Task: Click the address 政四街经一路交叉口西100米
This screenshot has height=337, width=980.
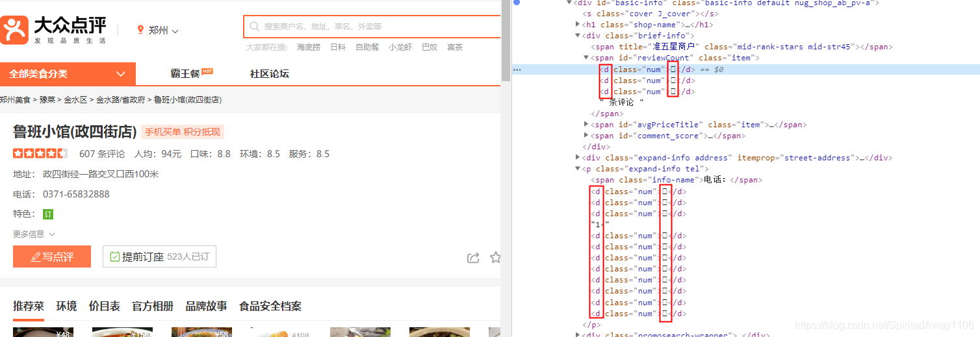Action: pyautogui.click(x=101, y=174)
